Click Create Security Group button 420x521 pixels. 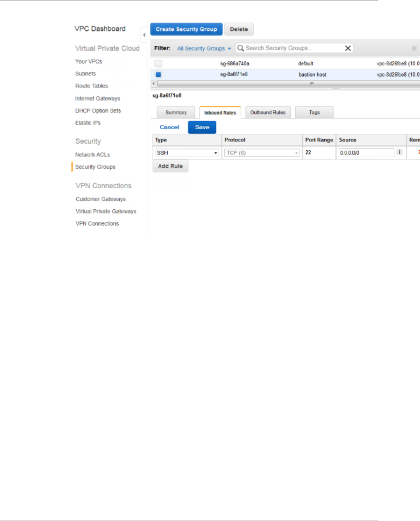click(x=186, y=29)
